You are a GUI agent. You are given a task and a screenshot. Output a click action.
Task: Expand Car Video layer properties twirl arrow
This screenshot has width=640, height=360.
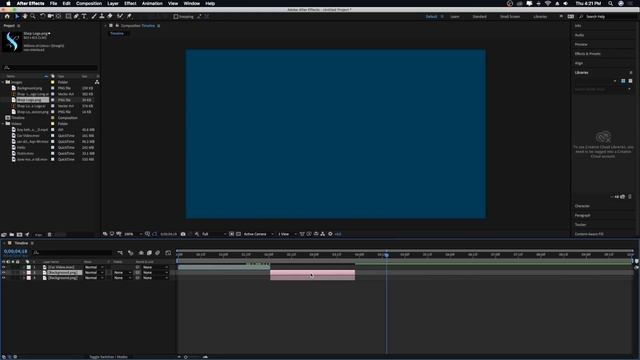[24, 267]
